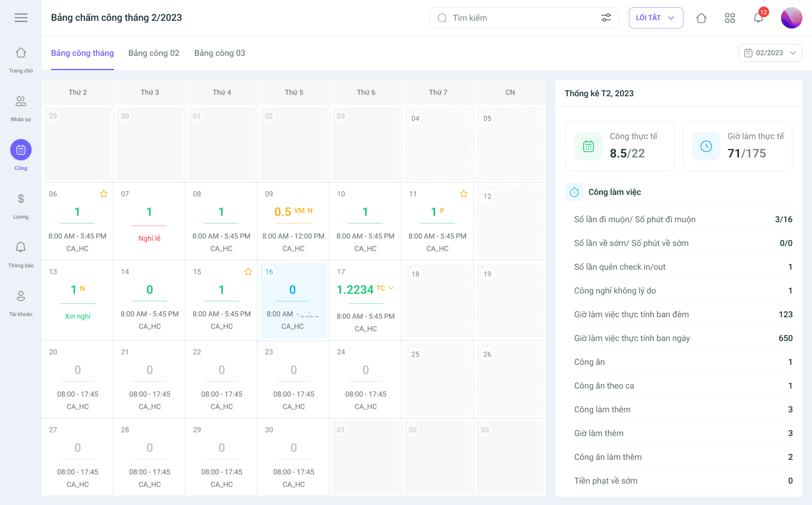Click the Công làm việc timer icon

[574, 192]
